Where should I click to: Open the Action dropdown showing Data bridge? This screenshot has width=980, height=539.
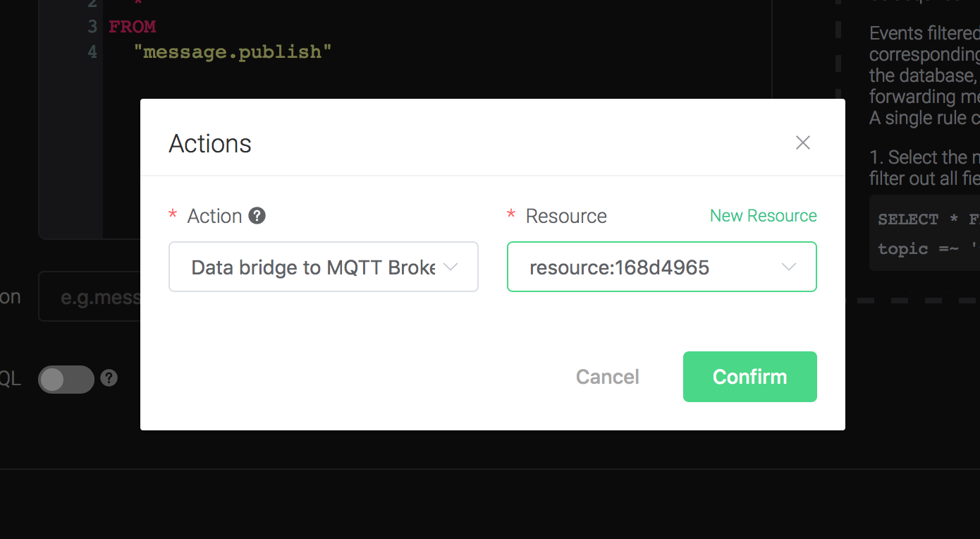[324, 267]
